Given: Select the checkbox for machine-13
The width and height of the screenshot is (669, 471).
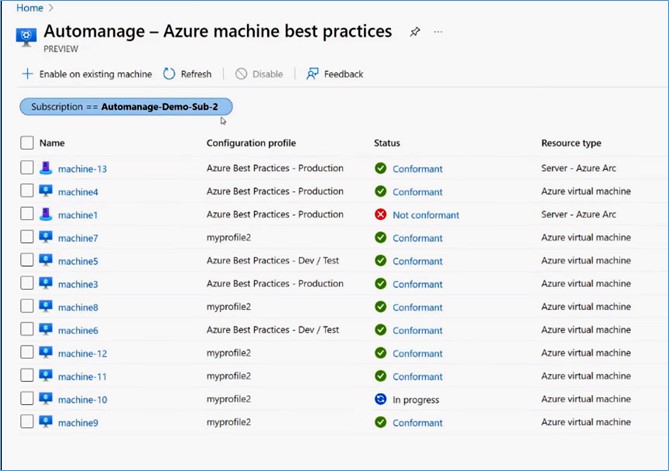Looking at the screenshot, I should [27, 167].
